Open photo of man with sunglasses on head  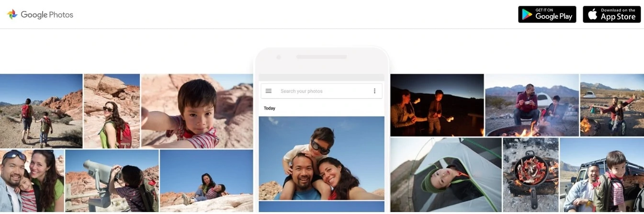click(32, 181)
